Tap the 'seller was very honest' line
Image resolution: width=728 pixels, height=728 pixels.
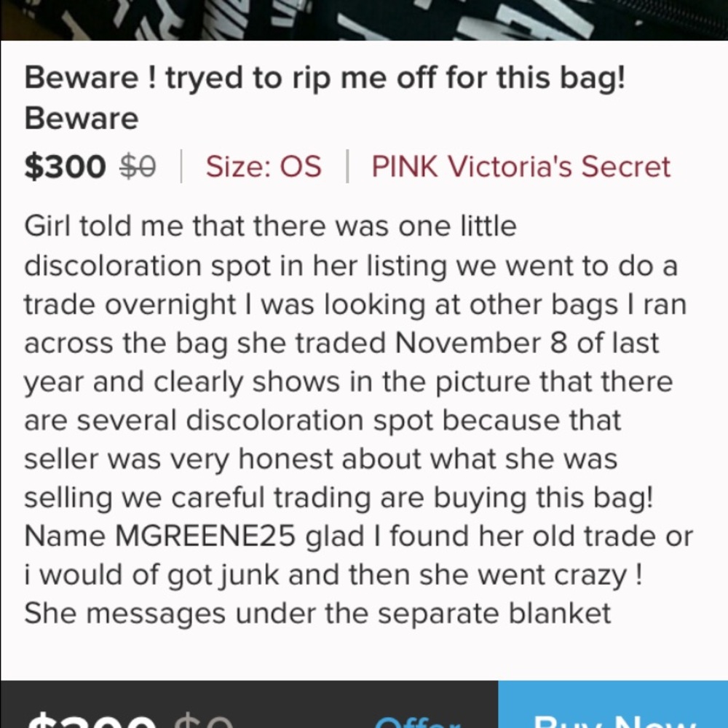click(320, 459)
